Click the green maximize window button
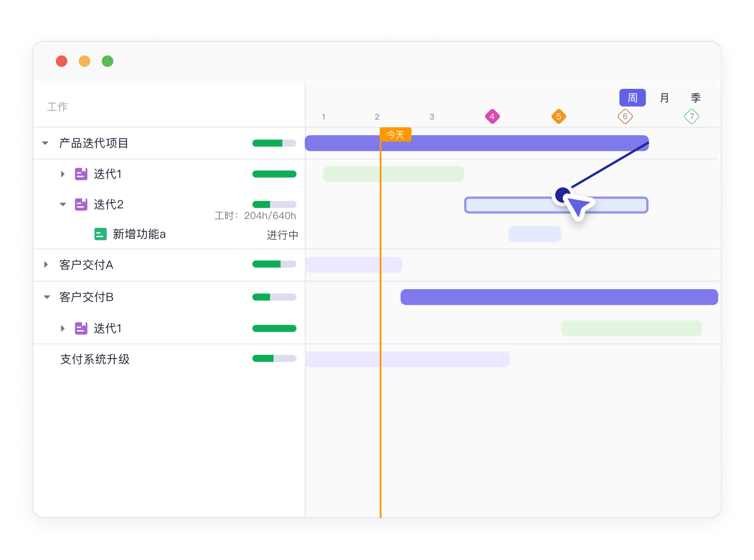Viewport: 754px width, 560px height. point(108,61)
